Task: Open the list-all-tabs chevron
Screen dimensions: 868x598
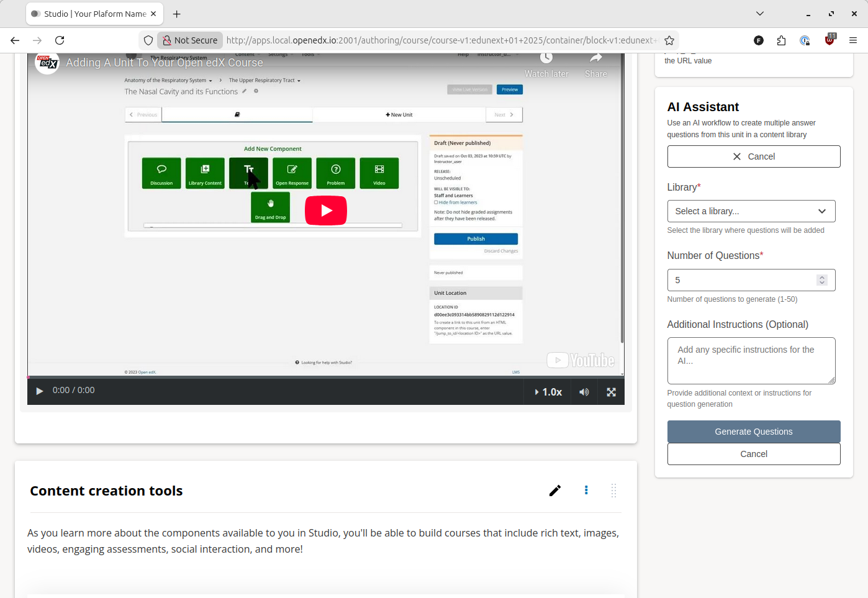Action: point(760,14)
